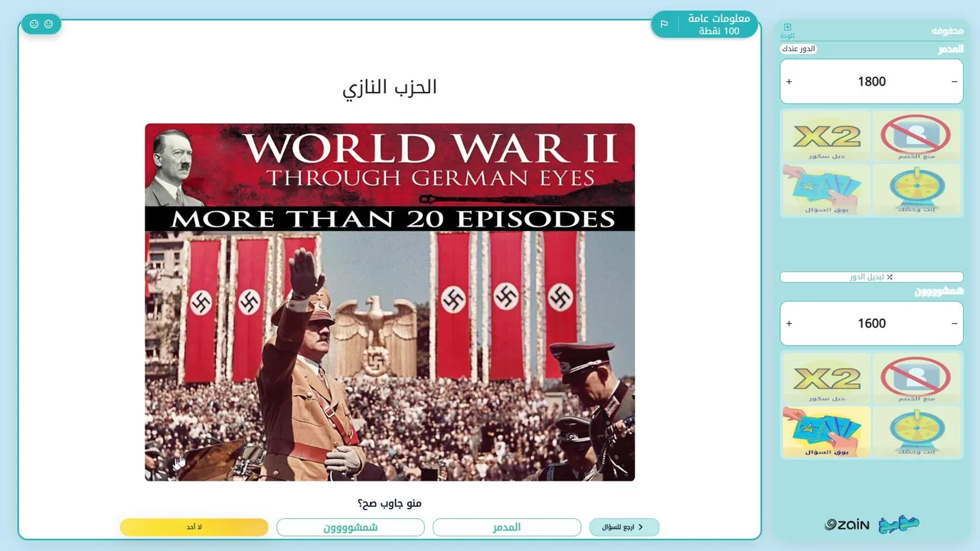Screen dimensions: 980x551
Task: Click the معلومات عامة 100 نقطة badge
Action: (704, 24)
